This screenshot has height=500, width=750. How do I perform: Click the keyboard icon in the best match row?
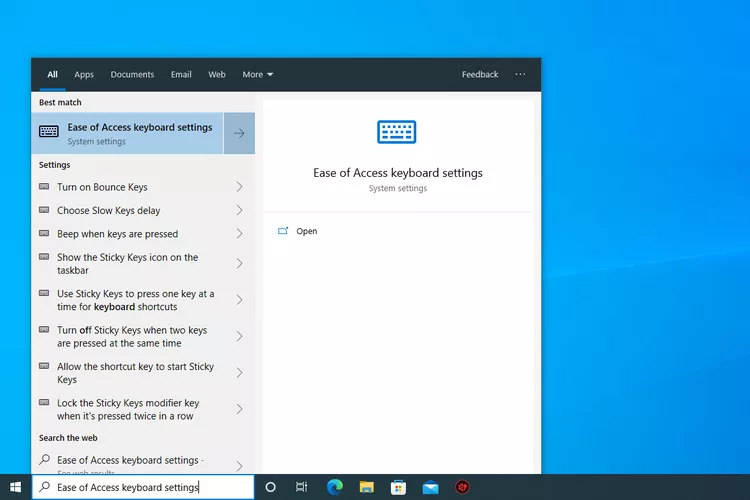[49, 131]
